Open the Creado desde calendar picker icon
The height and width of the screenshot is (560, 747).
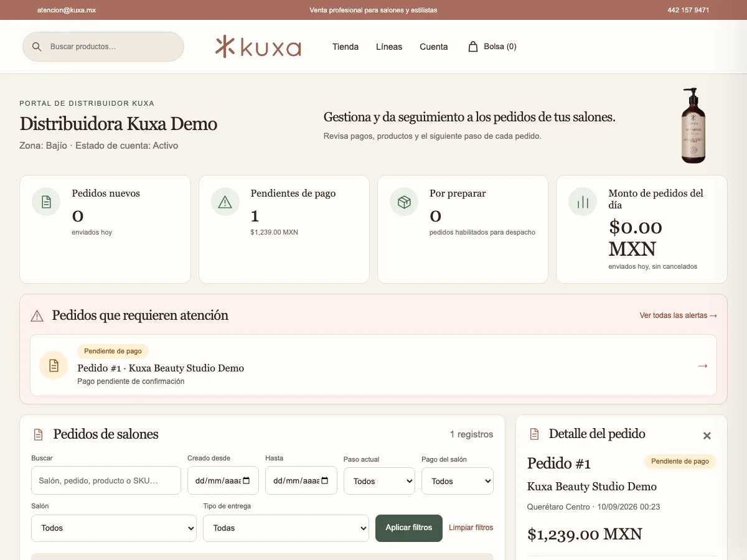click(247, 481)
